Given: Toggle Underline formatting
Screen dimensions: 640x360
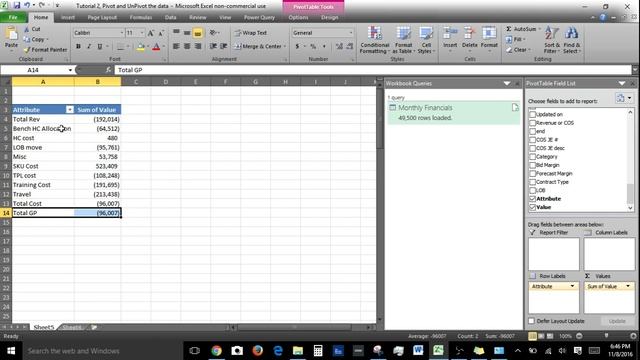Looking at the screenshot, I should tap(100, 47).
